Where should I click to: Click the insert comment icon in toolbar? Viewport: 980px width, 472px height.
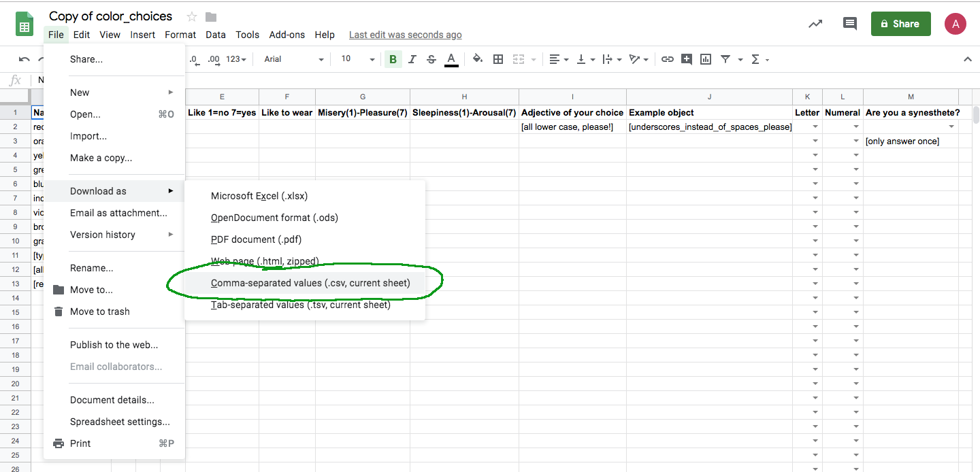[x=687, y=59]
